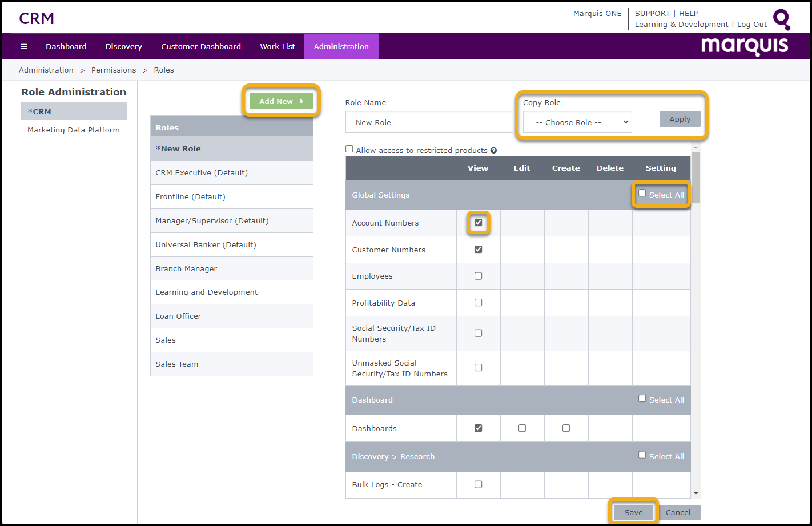
Task: Open the Log Out link
Action: click(751, 25)
